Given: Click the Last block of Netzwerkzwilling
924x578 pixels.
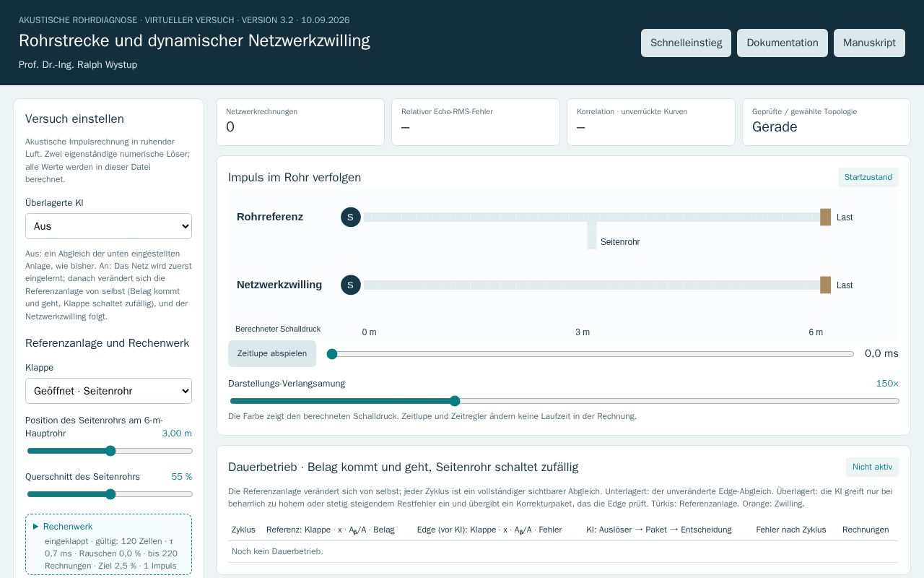Looking at the screenshot, I should (x=825, y=285).
